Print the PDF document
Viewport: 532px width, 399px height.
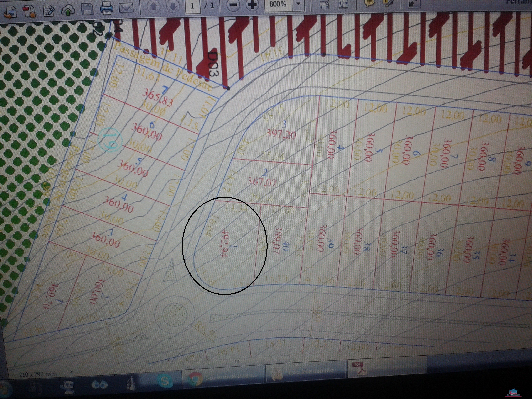106,8
